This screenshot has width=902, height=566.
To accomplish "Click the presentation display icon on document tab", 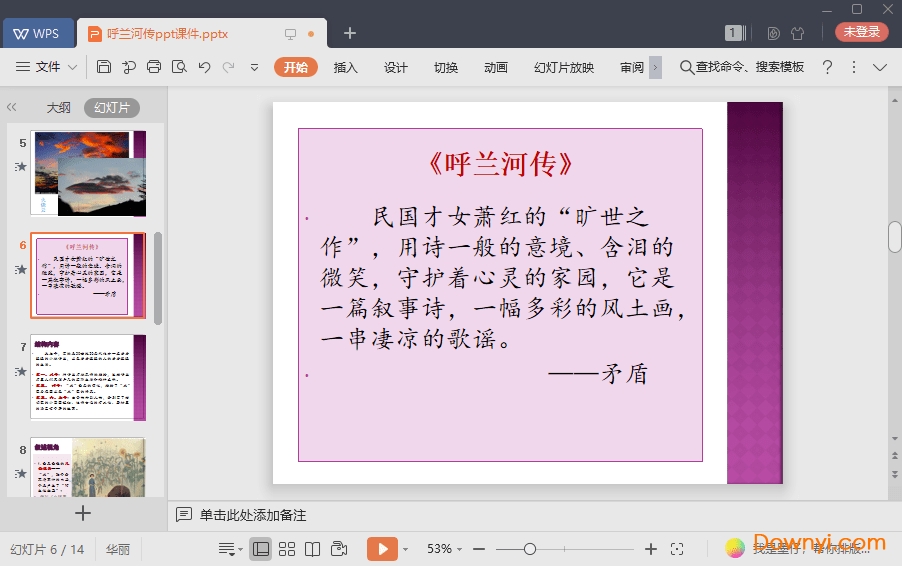I will pos(291,34).
